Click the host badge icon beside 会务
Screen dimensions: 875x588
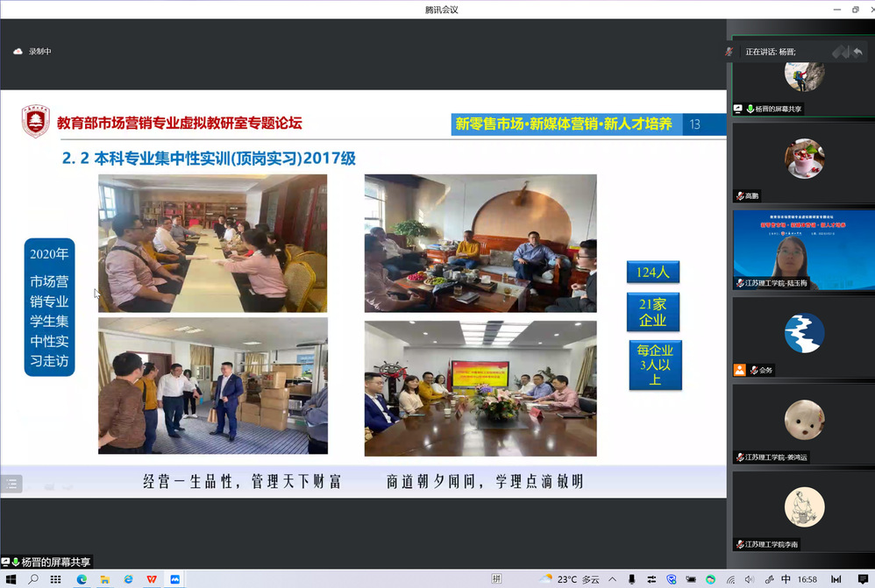[x=739, y=370]
